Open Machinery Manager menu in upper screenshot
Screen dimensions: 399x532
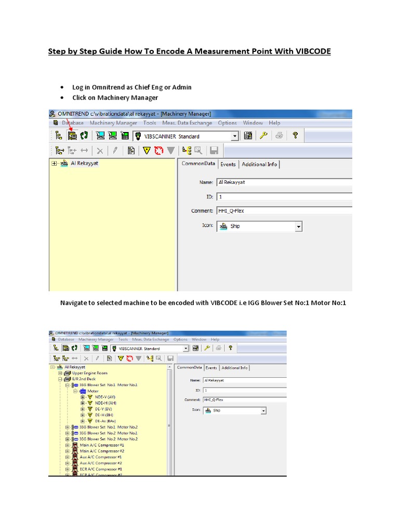point(113,123)
